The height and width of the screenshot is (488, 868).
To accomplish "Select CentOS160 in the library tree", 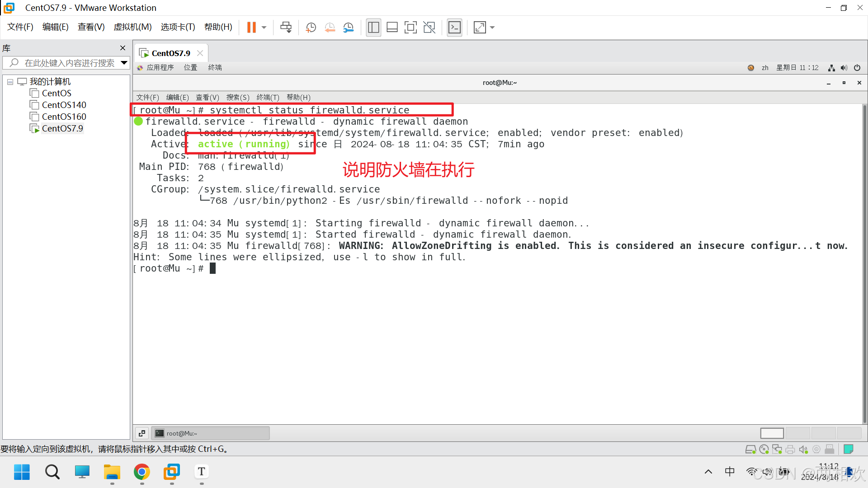I will point(64,117).
